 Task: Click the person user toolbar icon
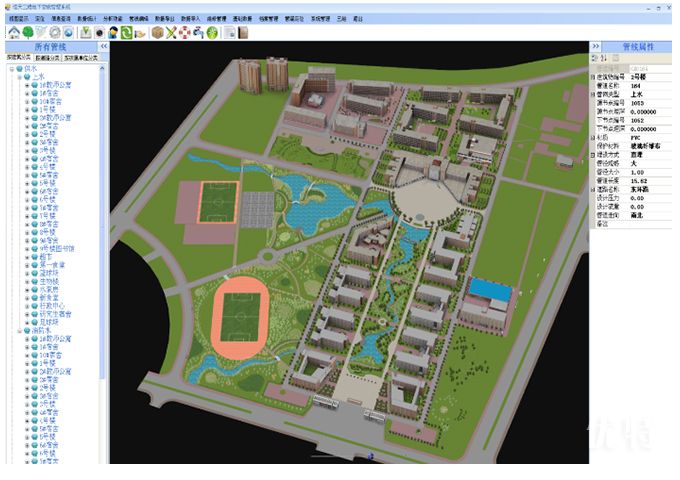click(x=114, y=32)
